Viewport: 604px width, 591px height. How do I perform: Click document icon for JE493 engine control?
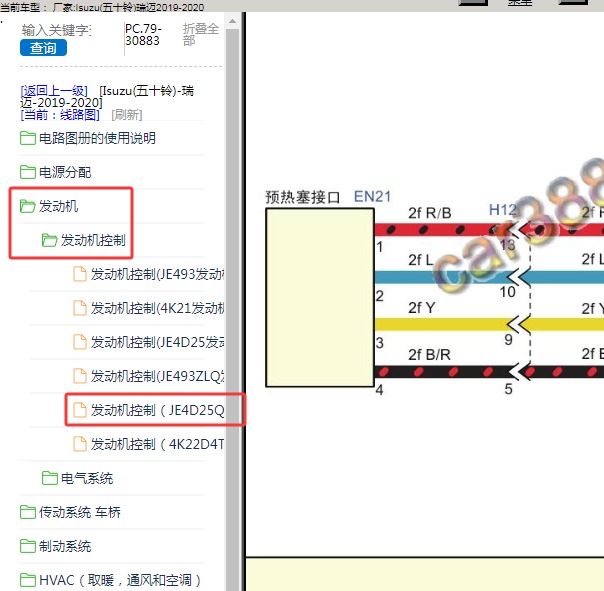80,274
